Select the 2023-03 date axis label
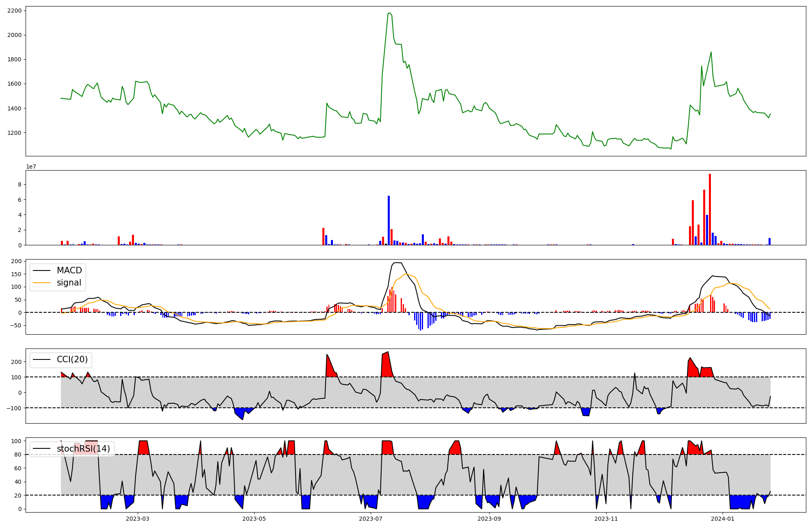 coord(138,519)
